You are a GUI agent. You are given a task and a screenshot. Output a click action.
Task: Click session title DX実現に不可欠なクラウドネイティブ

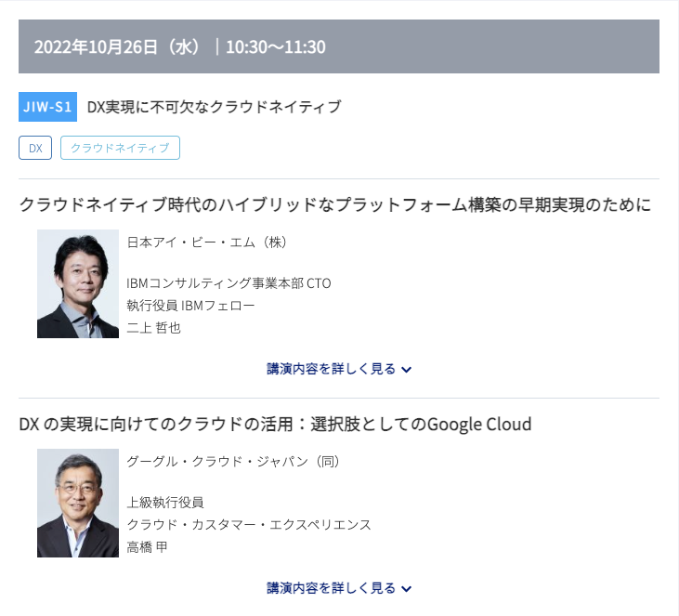click(x=214, y=107)
